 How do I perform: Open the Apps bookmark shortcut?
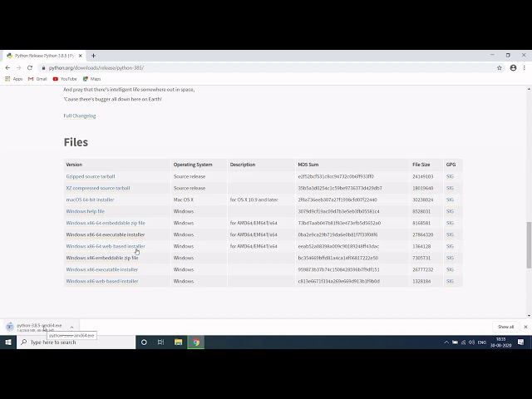[x=14, y=79]
